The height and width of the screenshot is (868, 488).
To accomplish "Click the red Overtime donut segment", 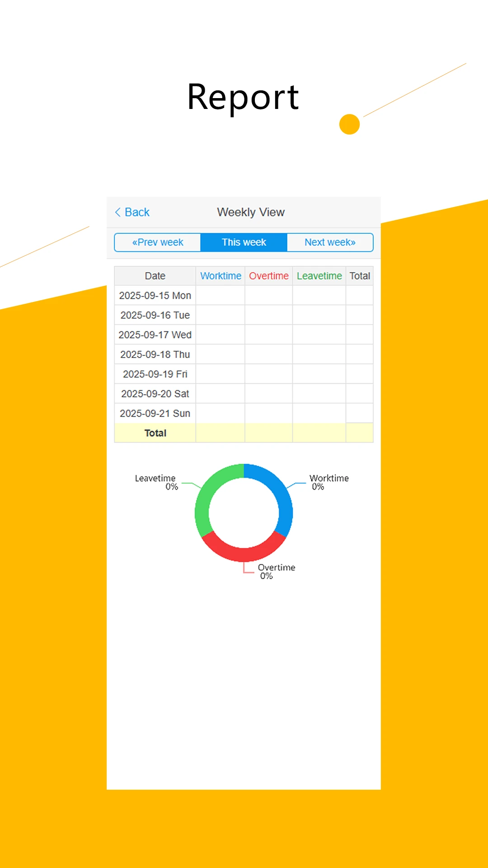I will pos(244,554).
